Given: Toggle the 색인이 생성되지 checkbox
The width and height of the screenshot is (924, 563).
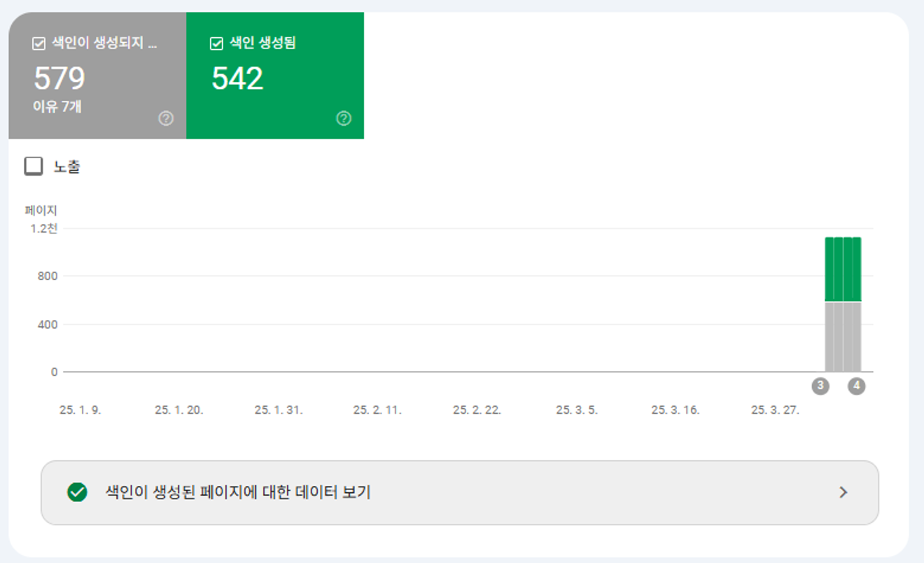Looking at the screenshot, I should [39, 44].
